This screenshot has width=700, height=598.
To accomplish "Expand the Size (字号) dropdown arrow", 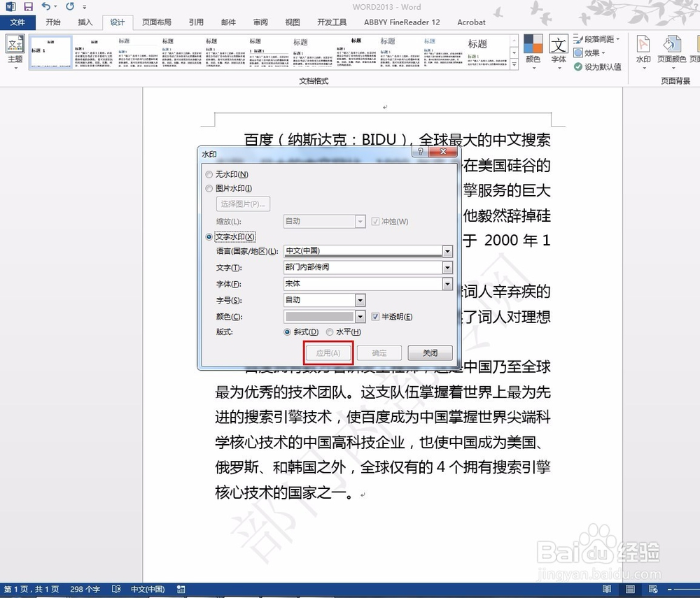I will (360, 300).
